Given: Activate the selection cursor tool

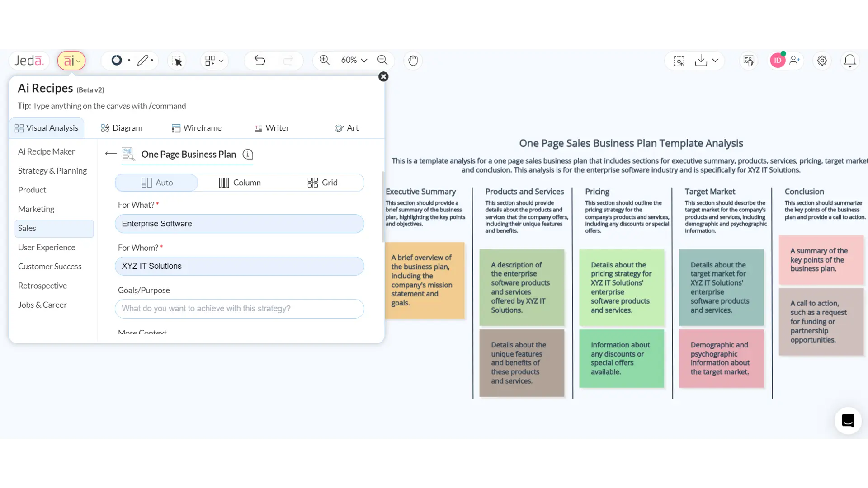Looking at the screenshot, I should (x=177, y=60).
